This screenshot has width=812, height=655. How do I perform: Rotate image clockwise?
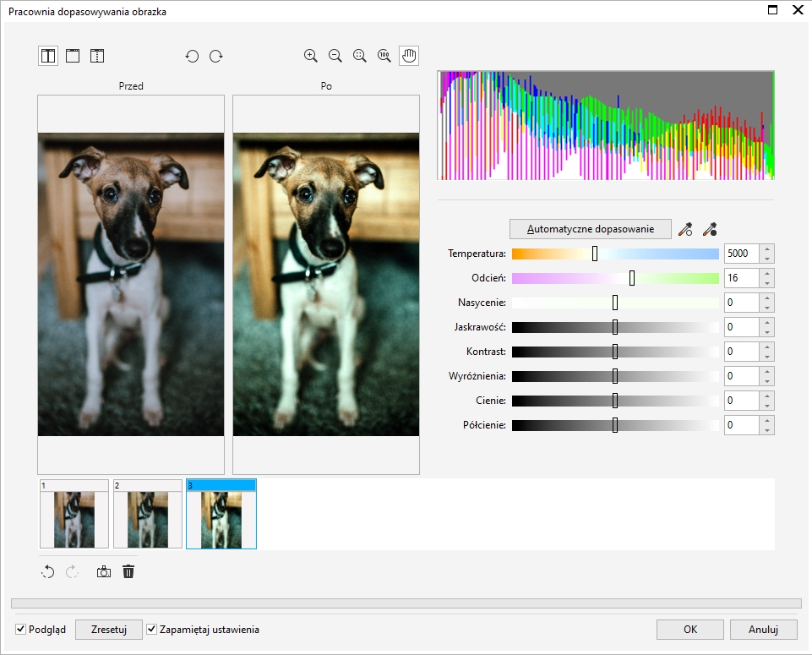click(x=216, y=57)
